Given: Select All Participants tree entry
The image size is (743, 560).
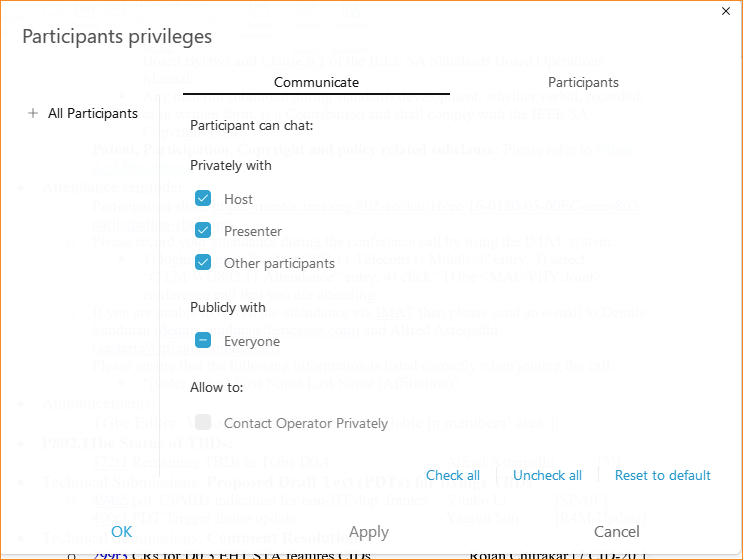Looking at the screenshot, I should (x=93, y=113).
